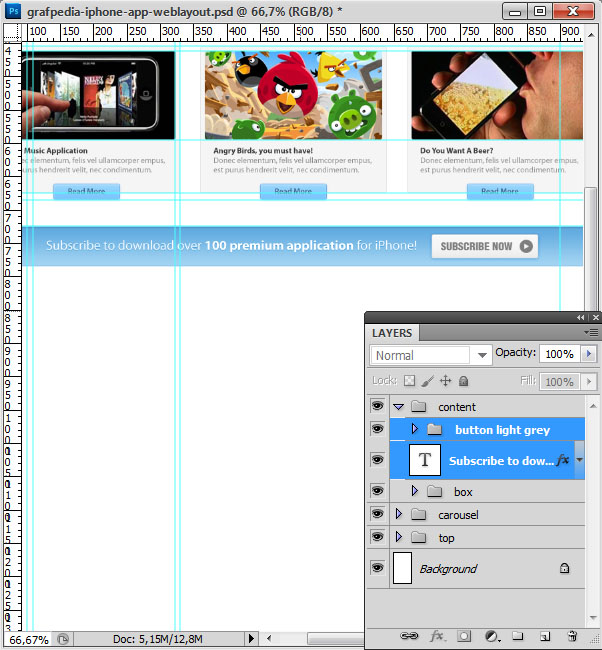602x650 pixels.
Task: Hide the Background layer
Action: click(x=377, y=568)
